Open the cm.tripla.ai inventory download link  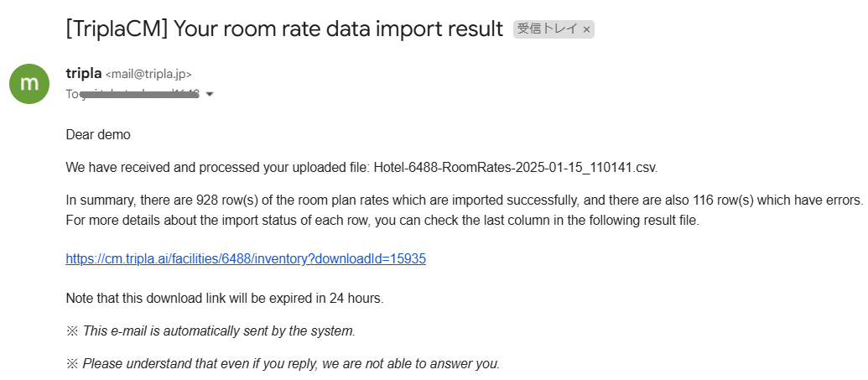(246, 258)
